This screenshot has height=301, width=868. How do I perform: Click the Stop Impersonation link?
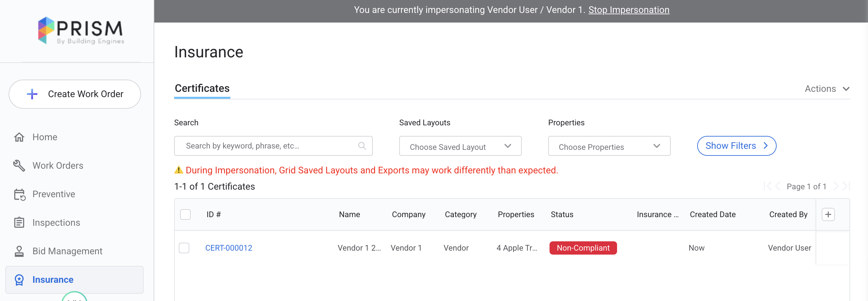[628, 10]
